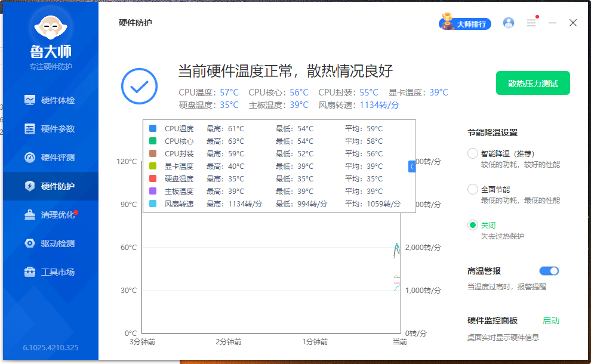
Task: Click the 桌面实时显示硬件信息 description
Action: (x=503, y=337)
